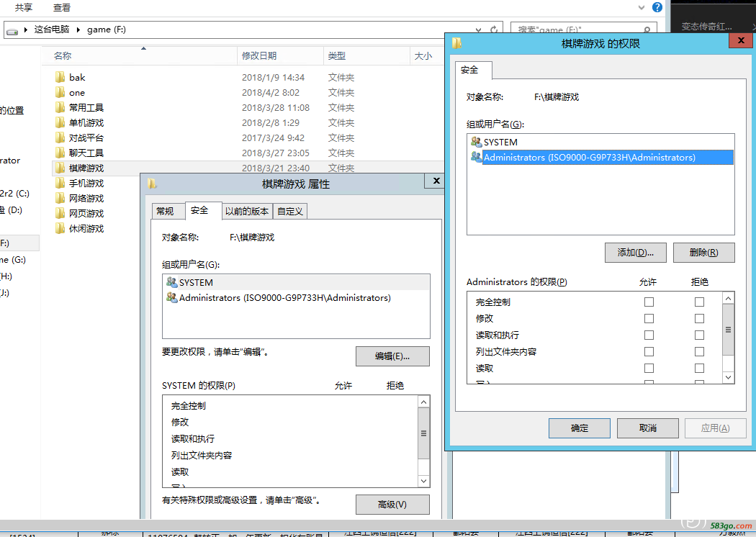
Task: Click the search magnifier icon in Explorer
Action: [647, 30]
